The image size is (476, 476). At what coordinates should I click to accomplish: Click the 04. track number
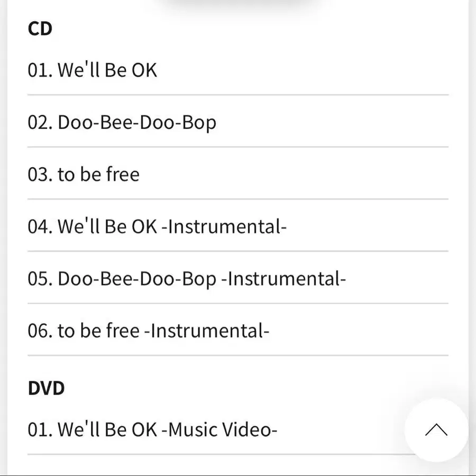[40, 226]
